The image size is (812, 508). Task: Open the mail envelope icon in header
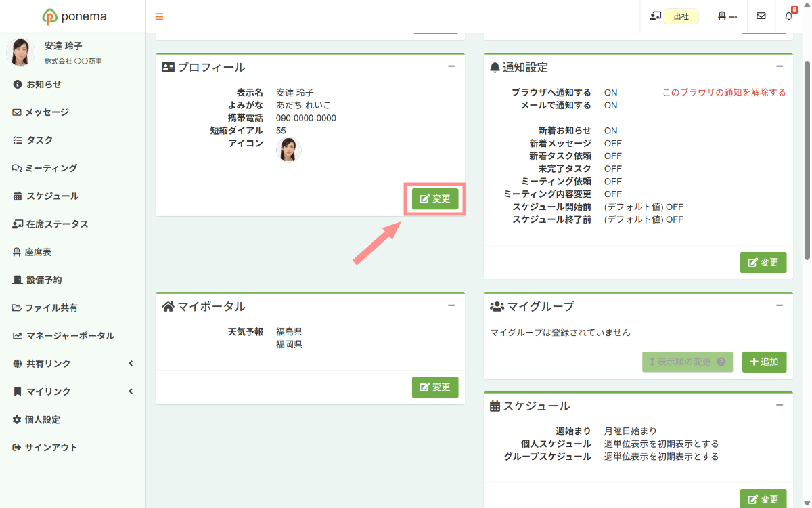(761, 16)
